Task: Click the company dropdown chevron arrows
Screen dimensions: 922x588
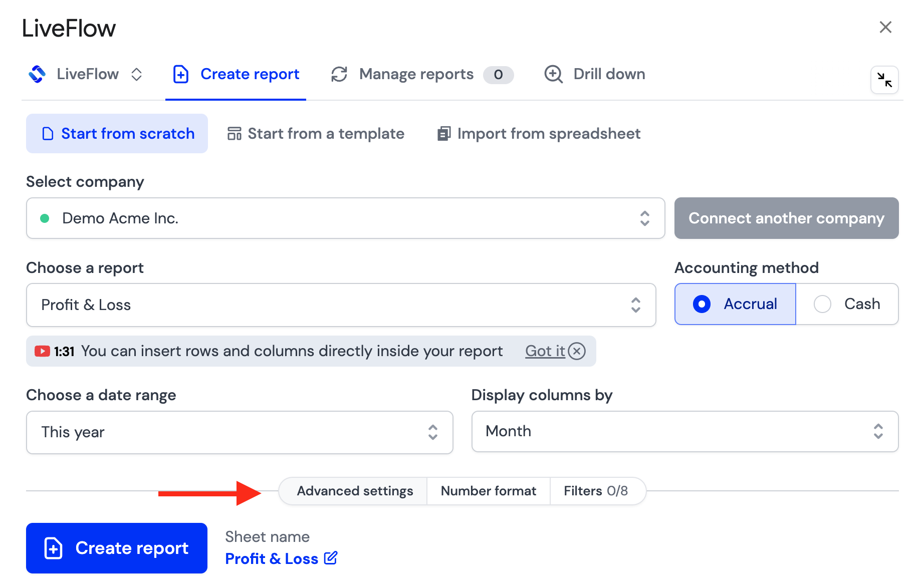Action: tap(645, 218)
